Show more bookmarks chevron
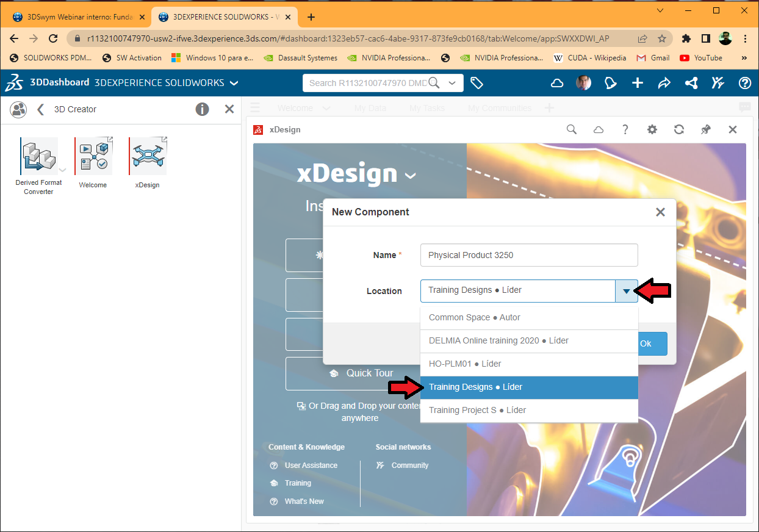759x532 pixels. click(744, 58)
